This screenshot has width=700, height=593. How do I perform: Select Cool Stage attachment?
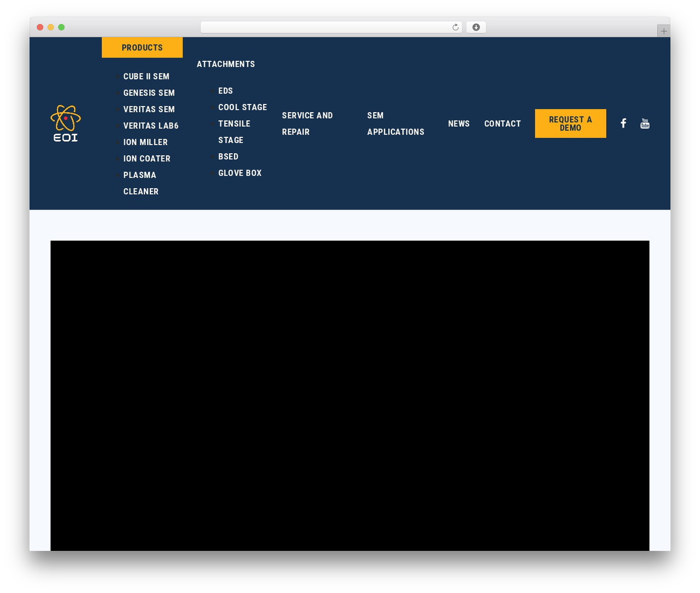pos(243,107)
